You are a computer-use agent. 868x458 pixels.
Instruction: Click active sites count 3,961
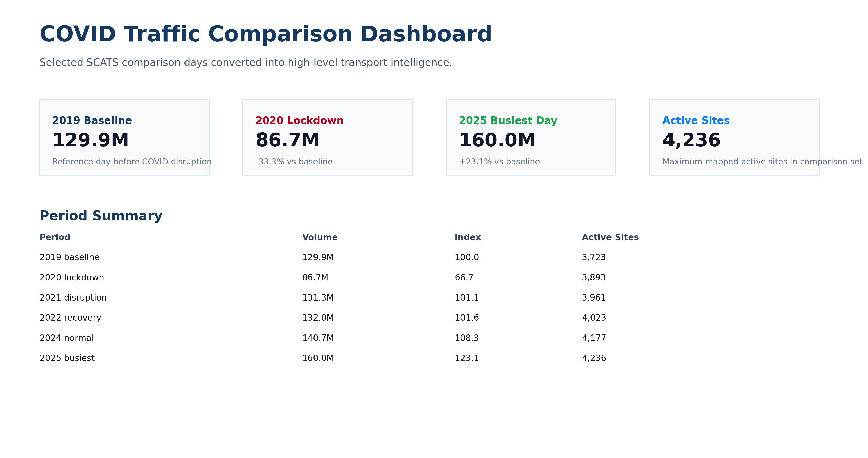[x=594, y=298]
